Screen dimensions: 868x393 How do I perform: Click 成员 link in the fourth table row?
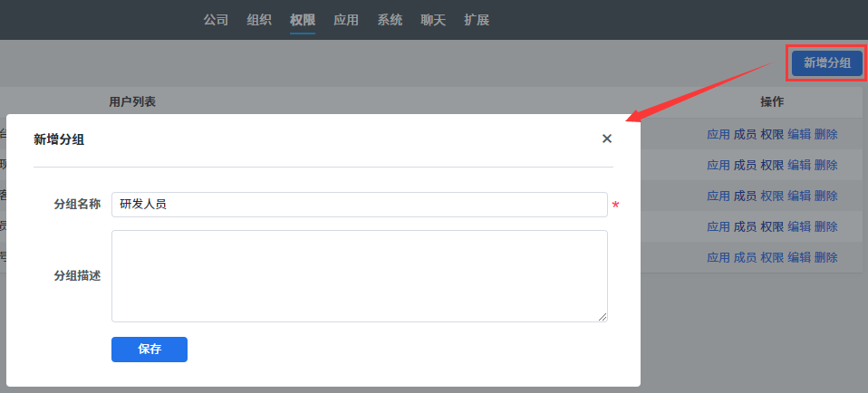coord(745,226)
